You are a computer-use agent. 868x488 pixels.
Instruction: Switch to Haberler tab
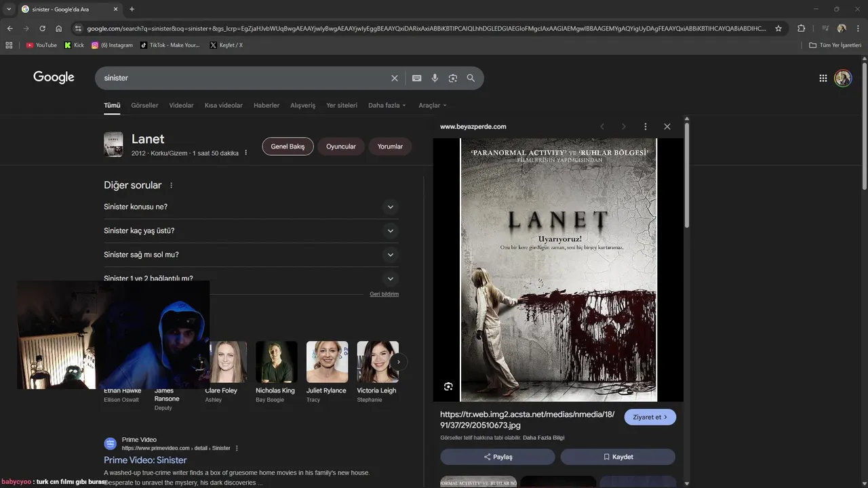coord(267,106)
